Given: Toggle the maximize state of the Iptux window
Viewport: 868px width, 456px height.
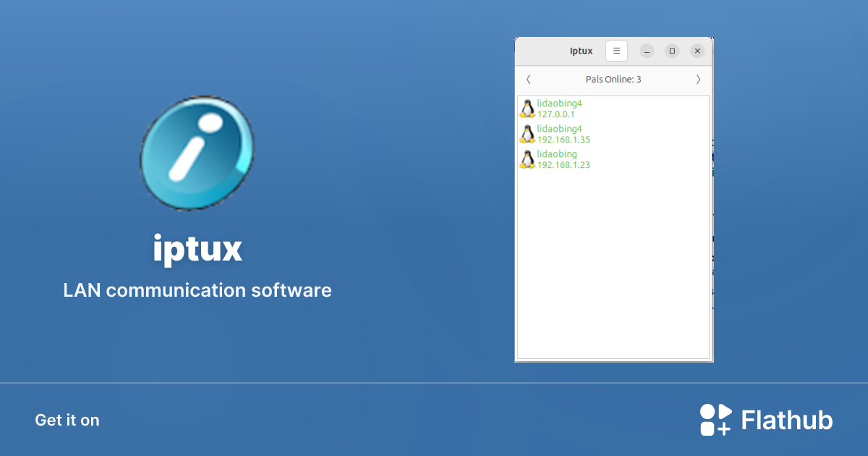Looking at the screenshot, I should 672,51.
